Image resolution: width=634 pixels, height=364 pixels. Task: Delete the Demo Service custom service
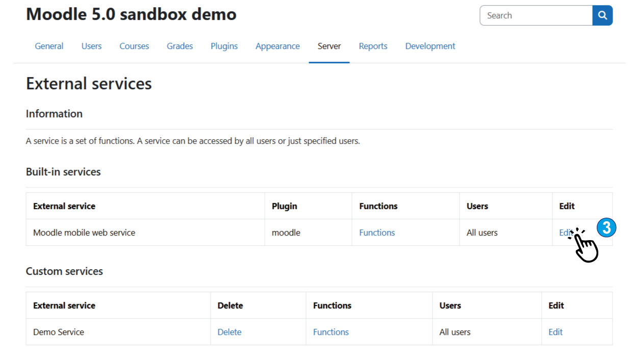[229, 332]
